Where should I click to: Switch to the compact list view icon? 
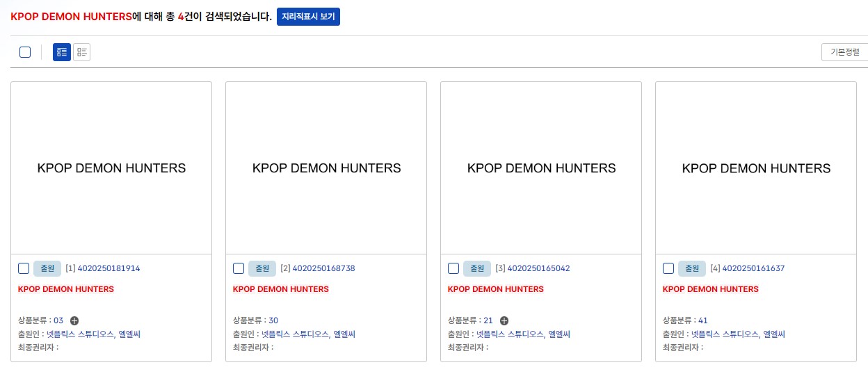tap(82, 52)
